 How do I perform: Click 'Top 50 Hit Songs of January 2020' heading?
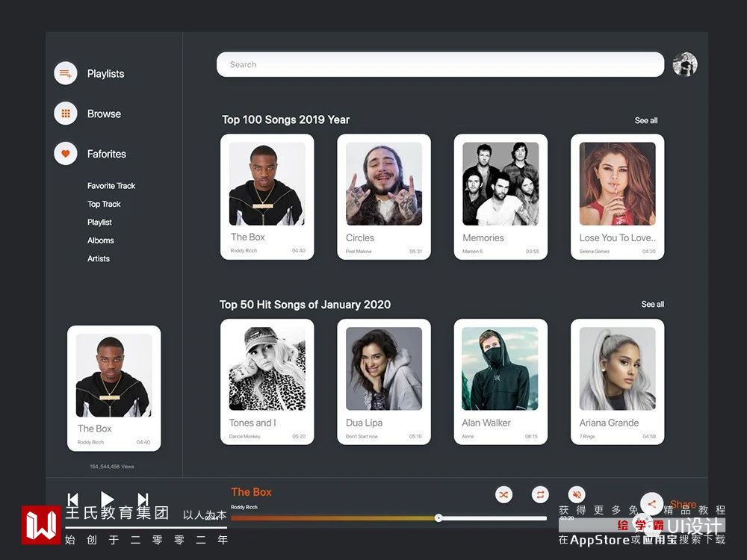305,305
